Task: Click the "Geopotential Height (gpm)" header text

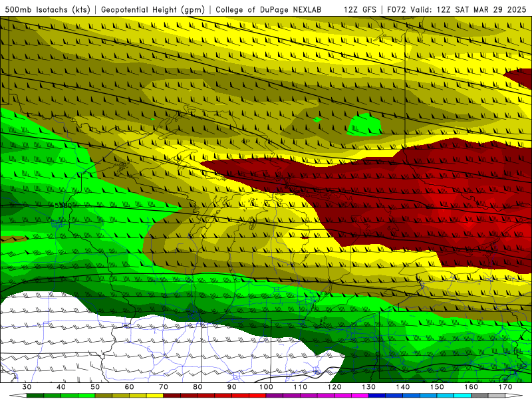Action: (x=153, y=9)
